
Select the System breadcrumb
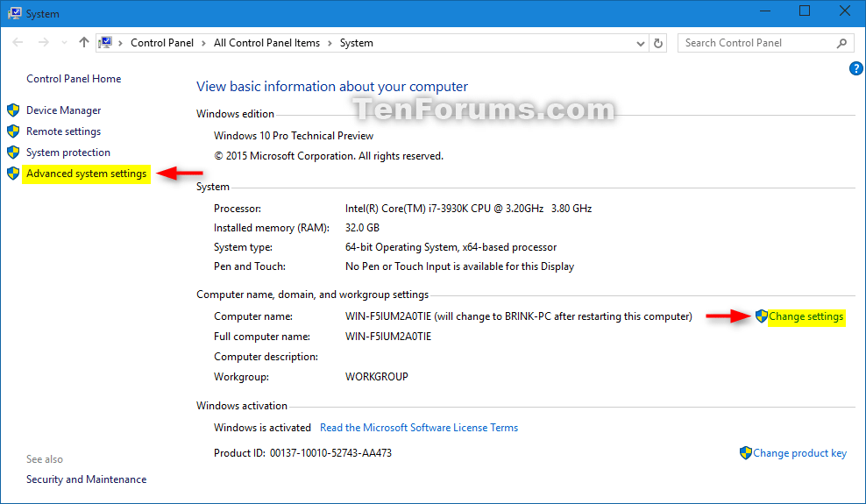tap(356, 43)
